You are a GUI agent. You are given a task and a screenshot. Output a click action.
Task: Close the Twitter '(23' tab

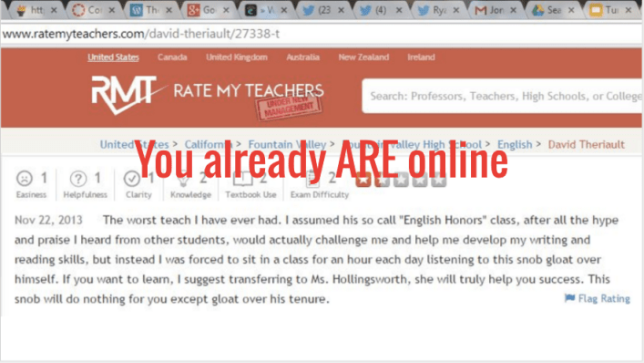pyautogui.click(x=341, y=10)
